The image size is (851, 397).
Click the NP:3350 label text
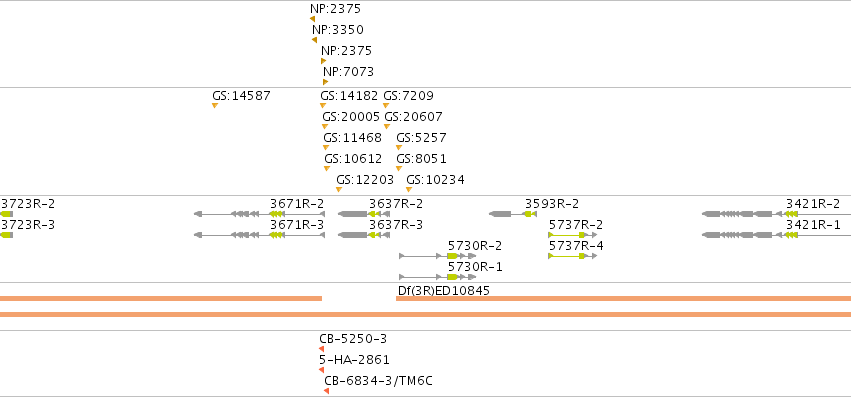click(338, 30)
